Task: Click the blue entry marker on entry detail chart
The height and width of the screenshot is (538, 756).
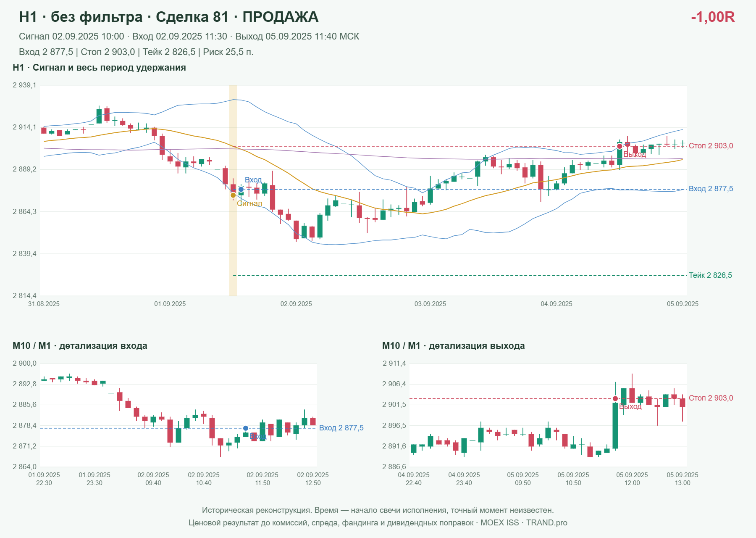Action: 246,428
